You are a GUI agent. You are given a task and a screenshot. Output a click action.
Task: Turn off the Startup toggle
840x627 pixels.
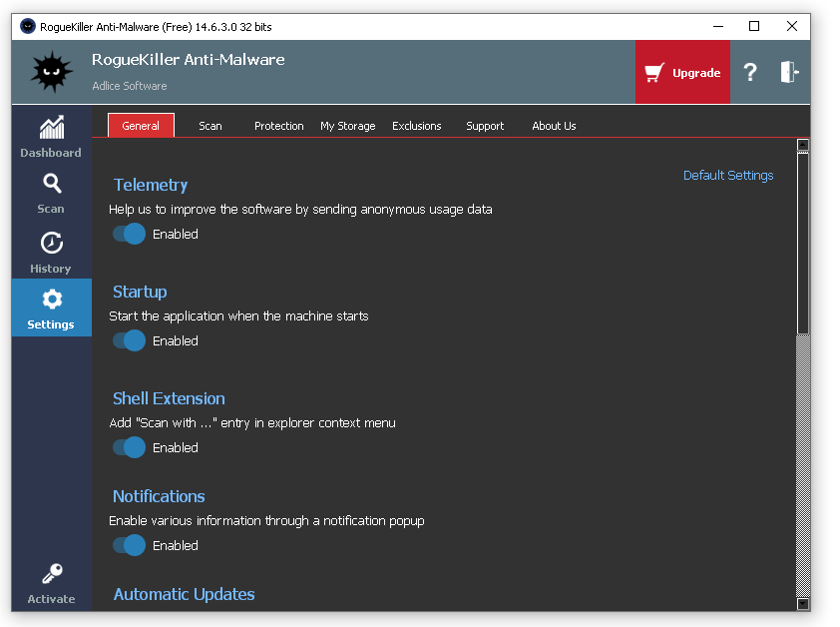click(129, 340)
